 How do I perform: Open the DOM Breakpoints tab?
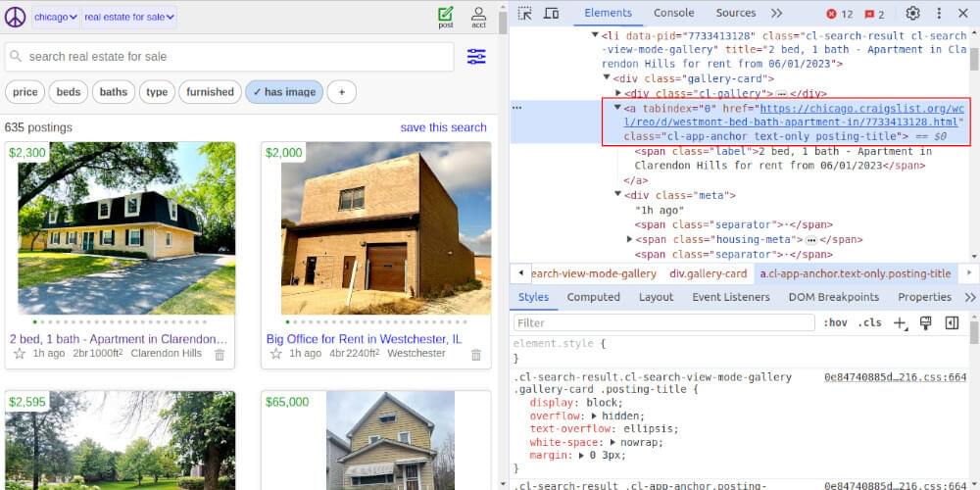[834, 298]
